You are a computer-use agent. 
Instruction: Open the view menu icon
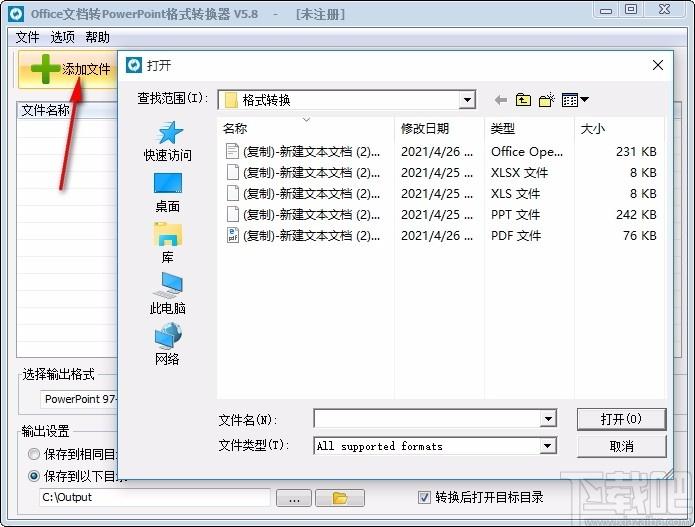(575, 100)
